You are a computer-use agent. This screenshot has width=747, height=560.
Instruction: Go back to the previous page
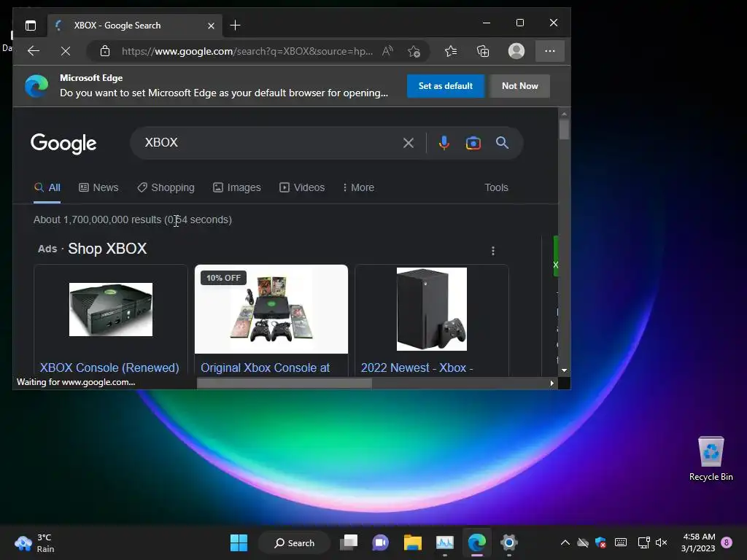pos(34,51)
